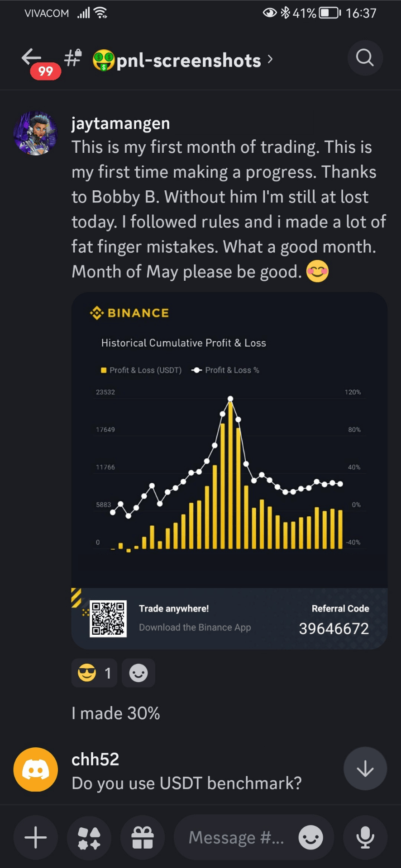Screen dimensions: 401x868
Task: Open the apps launcher icon
Action: tap(89, 838)
